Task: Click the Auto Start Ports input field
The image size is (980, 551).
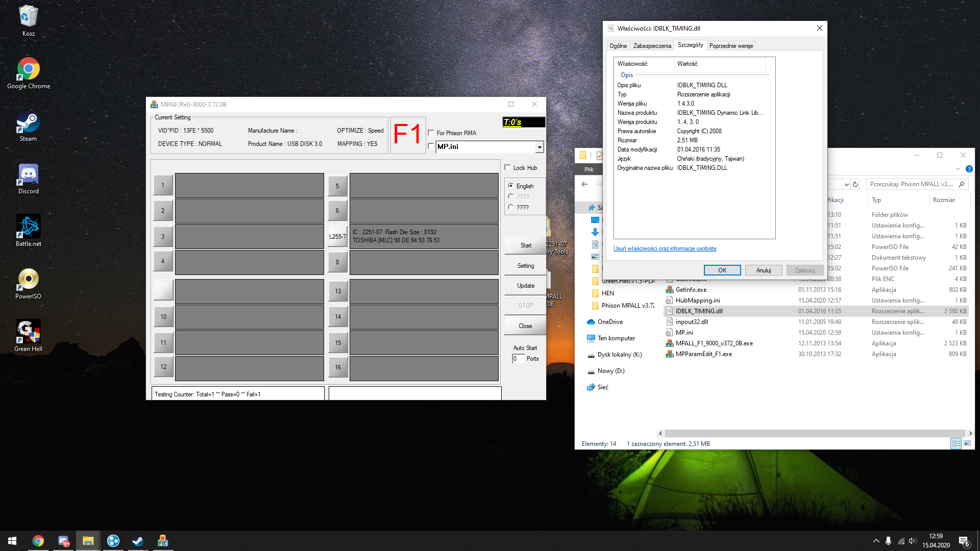Action: 518,359
